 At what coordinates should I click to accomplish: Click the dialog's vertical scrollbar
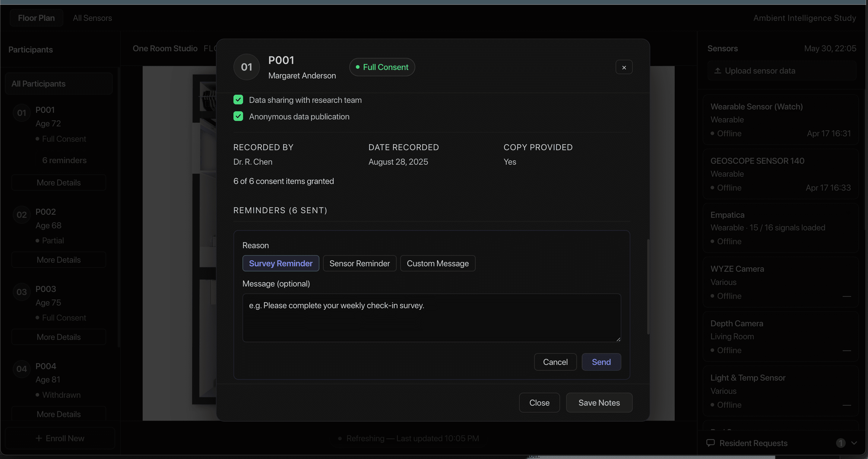click(x=648, y=286)
